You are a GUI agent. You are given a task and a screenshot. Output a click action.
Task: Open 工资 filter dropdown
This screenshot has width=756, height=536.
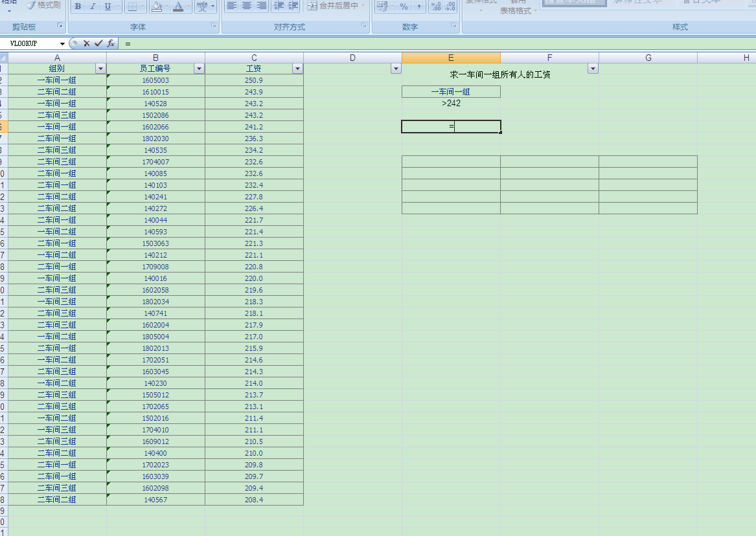click(x=297, y=69)
